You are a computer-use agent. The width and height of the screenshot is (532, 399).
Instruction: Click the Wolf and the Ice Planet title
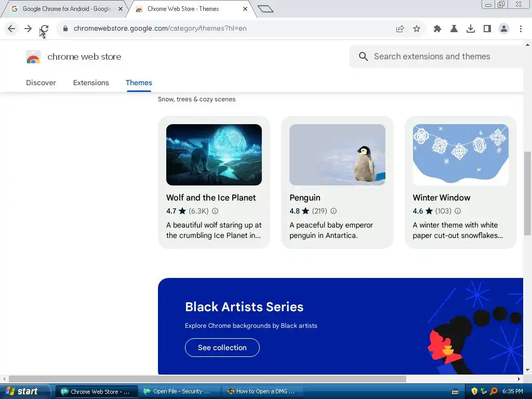click(211, 197)
